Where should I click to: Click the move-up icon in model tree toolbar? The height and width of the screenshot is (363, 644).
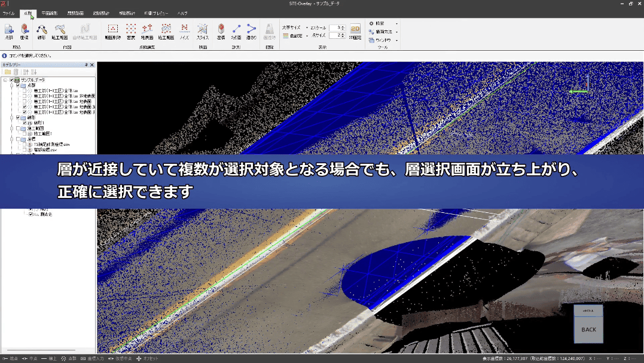[x=26, y=72]
